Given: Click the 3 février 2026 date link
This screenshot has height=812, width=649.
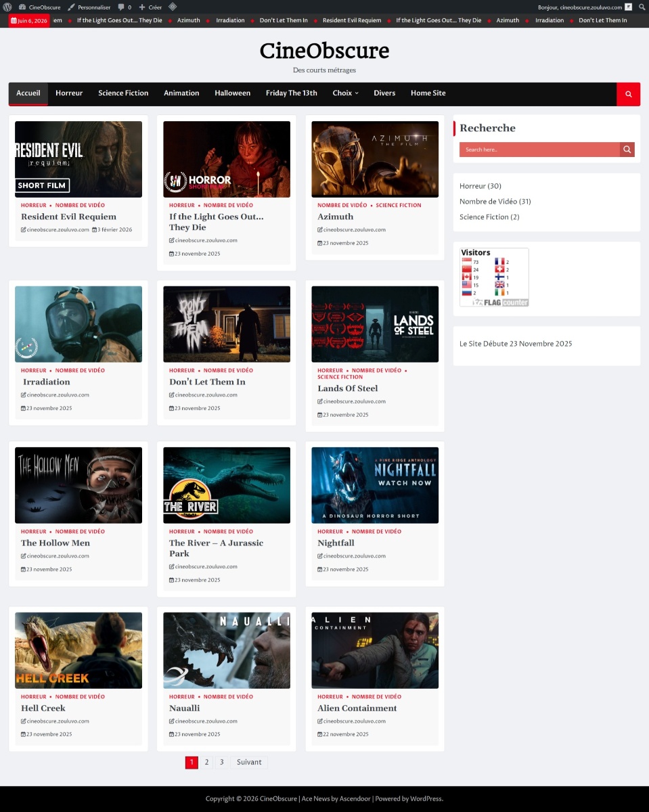Looking at the screenshot, I should 112,230.
